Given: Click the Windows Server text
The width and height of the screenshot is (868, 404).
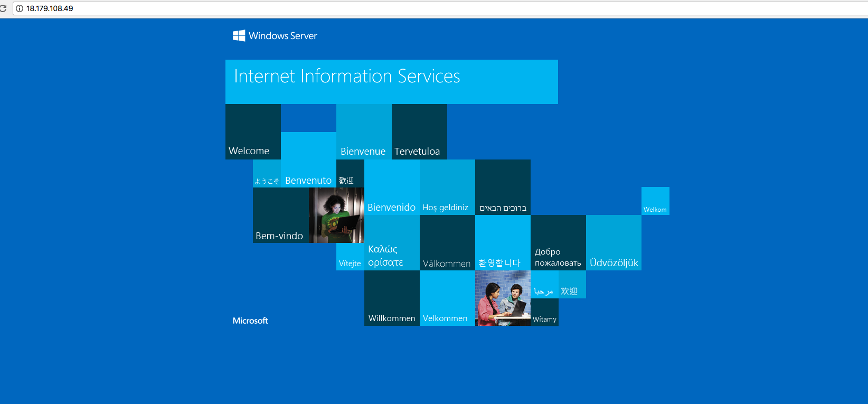Looking at the screenshot, I should pyautogui.click(x=283, y=36).
